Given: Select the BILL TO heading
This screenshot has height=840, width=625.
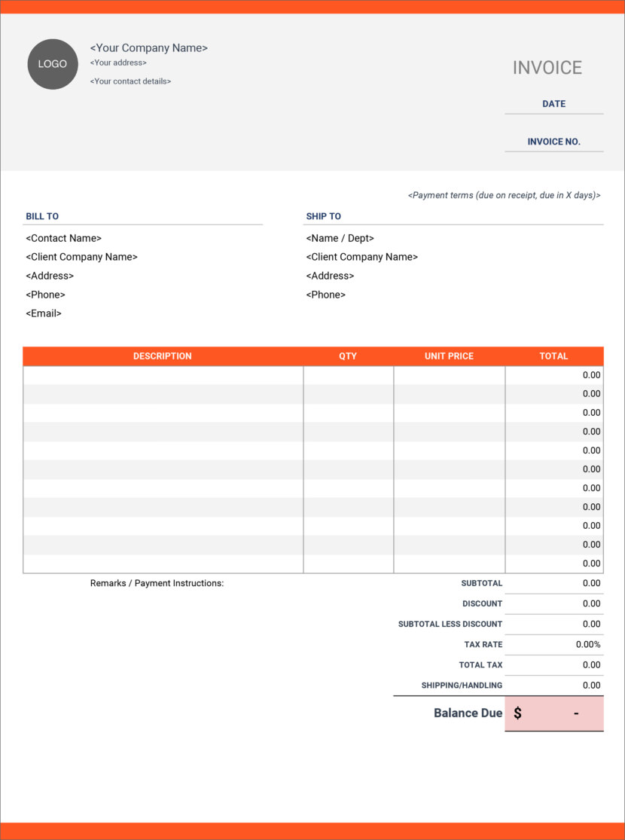Looking at the screenshot, I should coord(42,216).
